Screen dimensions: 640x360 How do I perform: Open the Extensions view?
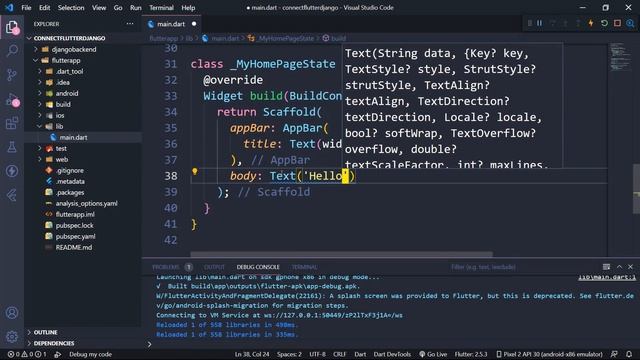click(12, 123)
